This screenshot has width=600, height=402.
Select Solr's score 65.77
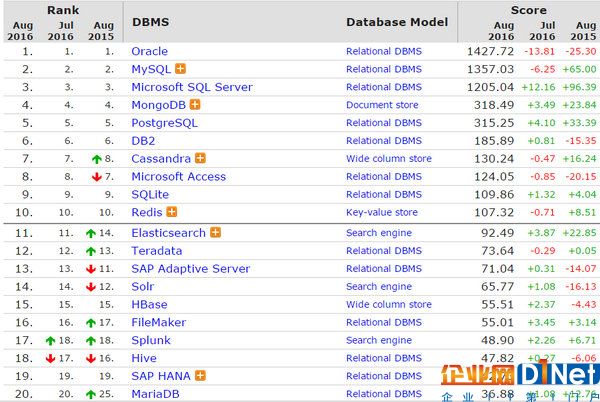[497, 286]
